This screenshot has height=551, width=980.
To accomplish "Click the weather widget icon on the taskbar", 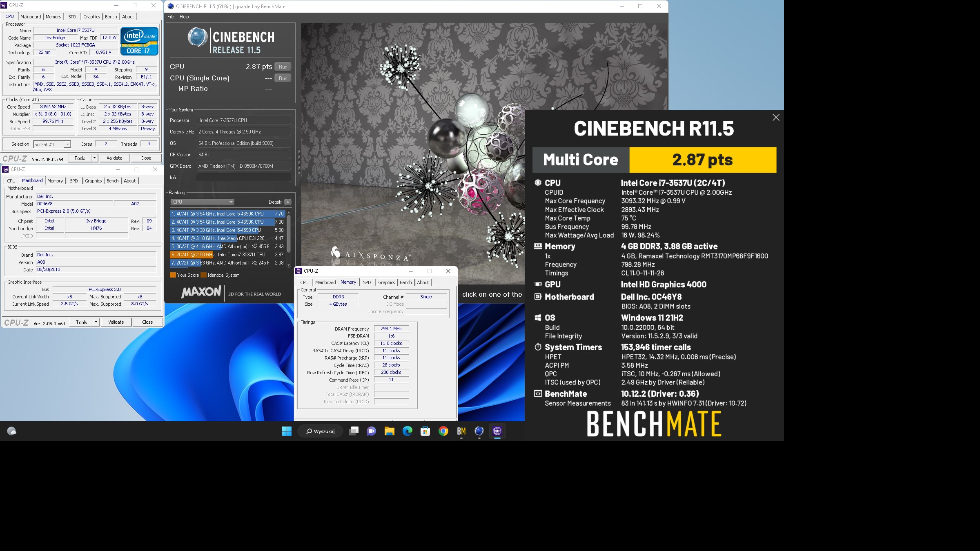I will click(x=12, y=431).
